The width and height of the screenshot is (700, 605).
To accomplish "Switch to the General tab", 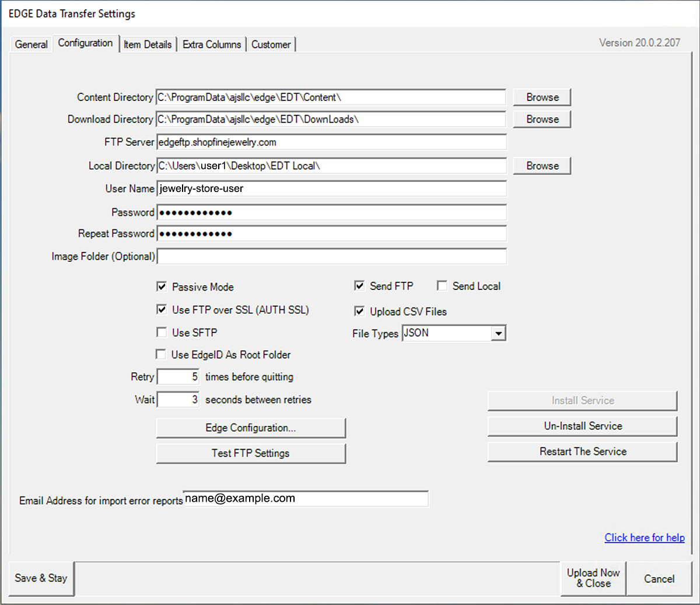I will click(x=31, y=44).
